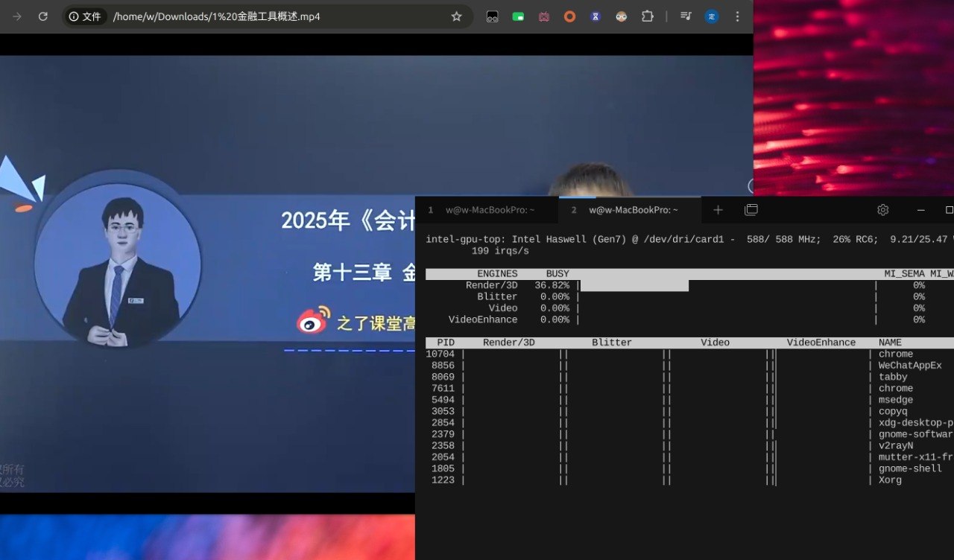
Task: Click the blue Chrome profile avatar
Action: pos(711,16)
